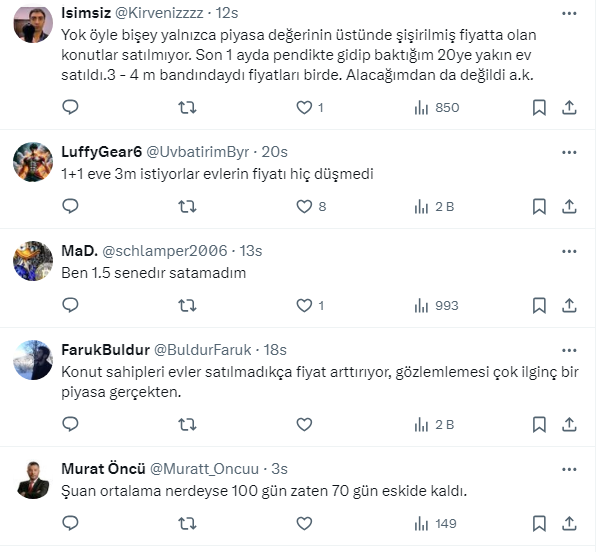
Task: Open more options menu on MaD.'s tweet
Action: [x=568, y=249]
